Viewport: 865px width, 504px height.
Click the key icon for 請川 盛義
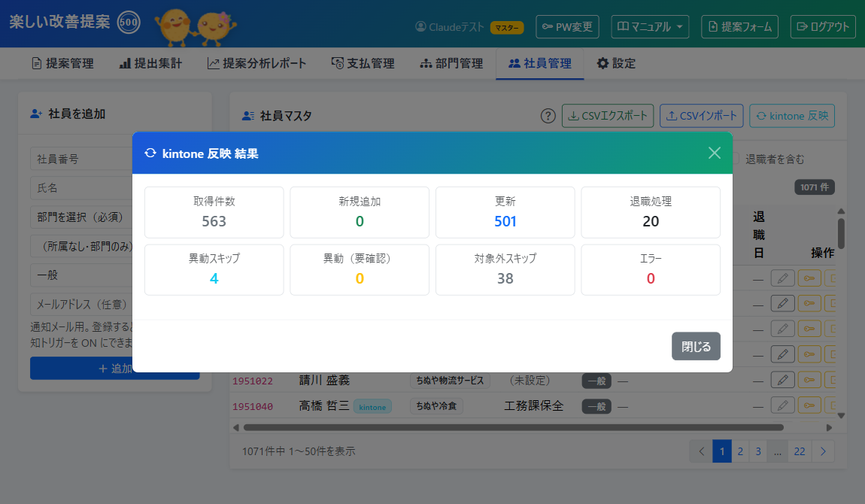tap(809, 379)
